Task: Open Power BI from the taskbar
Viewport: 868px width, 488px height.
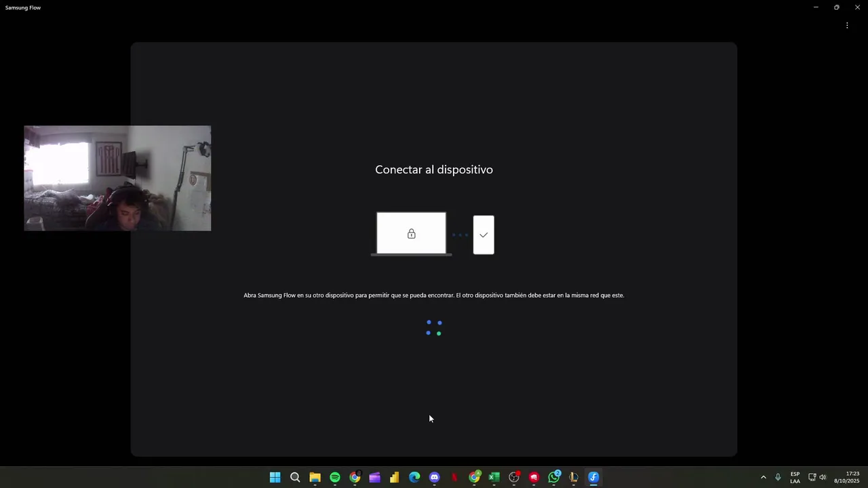Action: click(x=395, y=477)
